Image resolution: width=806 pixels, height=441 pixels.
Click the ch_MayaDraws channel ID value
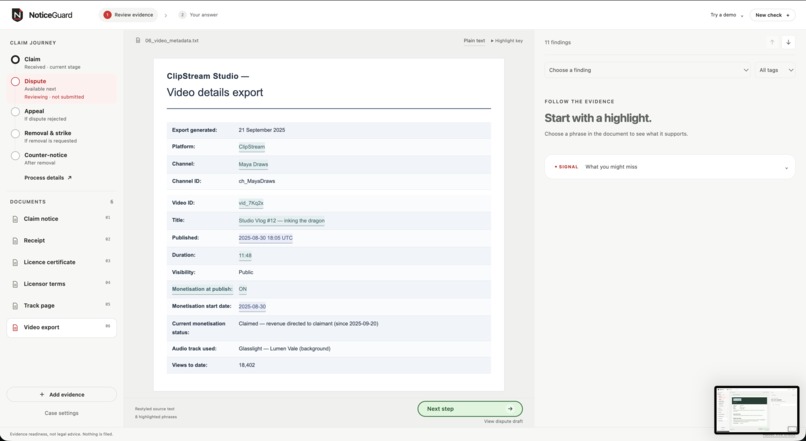point(257,181)
